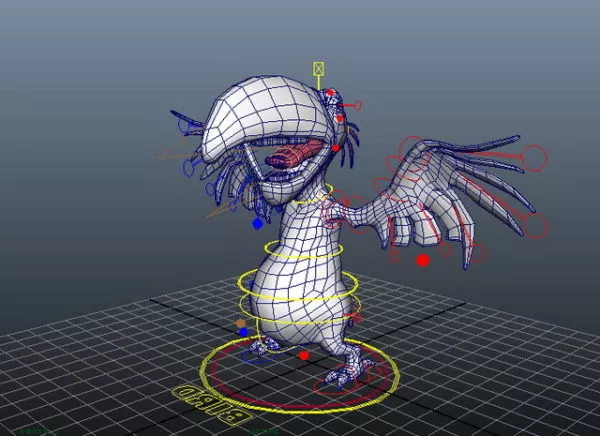Click the red circle around the right foot
Viewport: 600px width, 436px height.
(346, 381)
